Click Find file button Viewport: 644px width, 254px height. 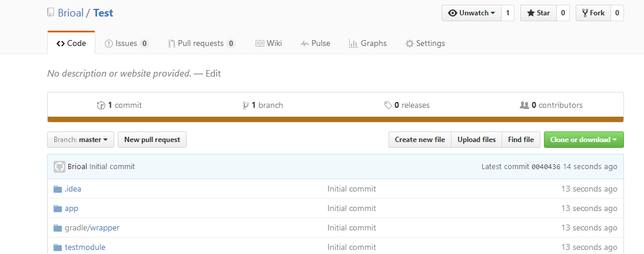521,140
